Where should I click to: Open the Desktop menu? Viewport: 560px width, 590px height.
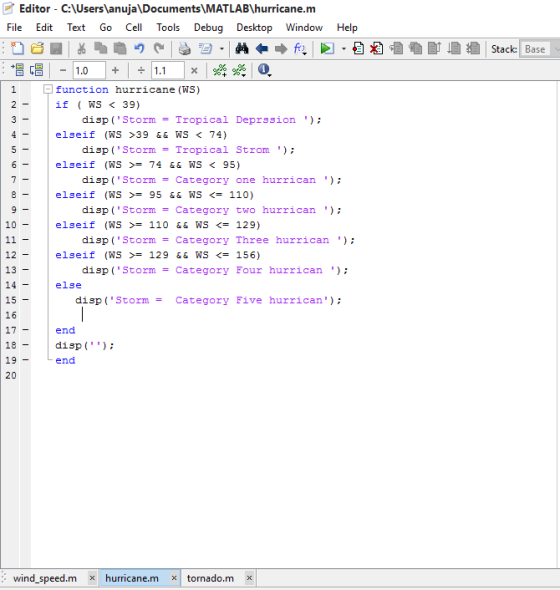pos(254,27)
